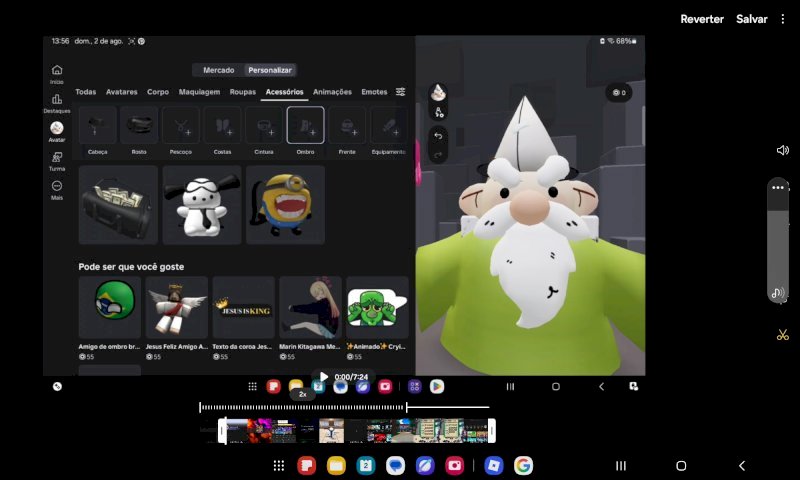Select the Todas category tab
This screenshot has width=800, height=480.
(x=86, y=92)
